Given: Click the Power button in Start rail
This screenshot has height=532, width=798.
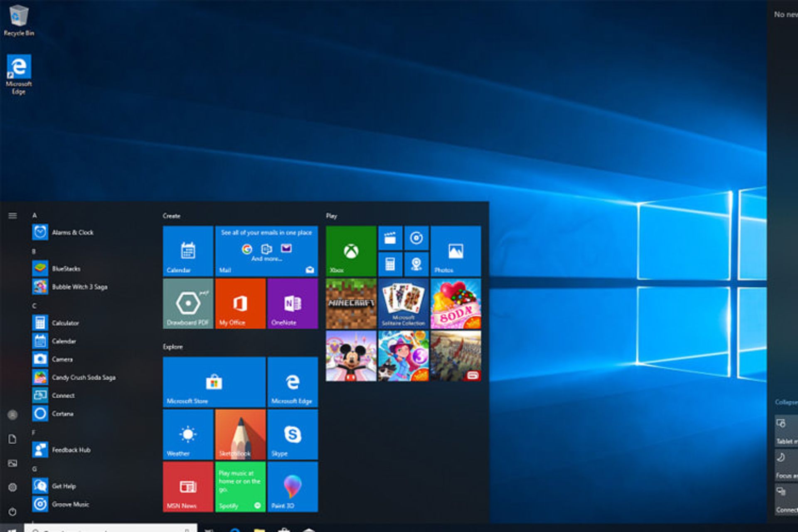Looking at the screenshot, I should 12,512.
